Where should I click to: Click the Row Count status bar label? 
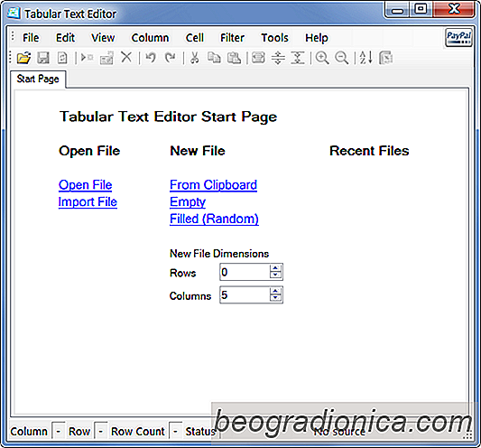click(x=138, y=432)
